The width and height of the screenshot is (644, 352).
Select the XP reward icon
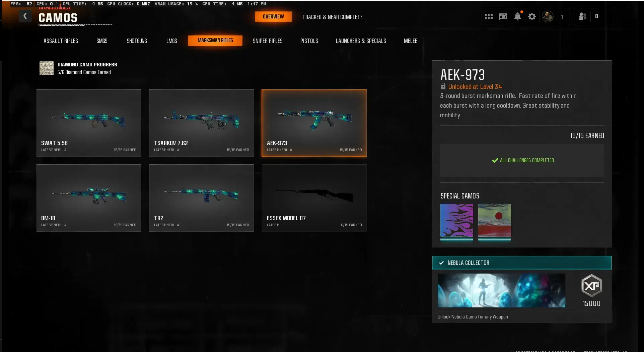591,286
